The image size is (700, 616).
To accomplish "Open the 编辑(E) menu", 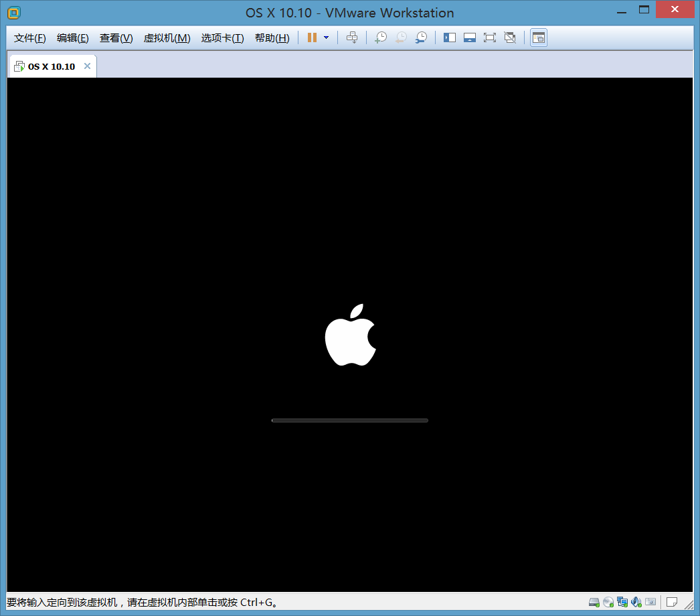I will (x=73, y=38).
